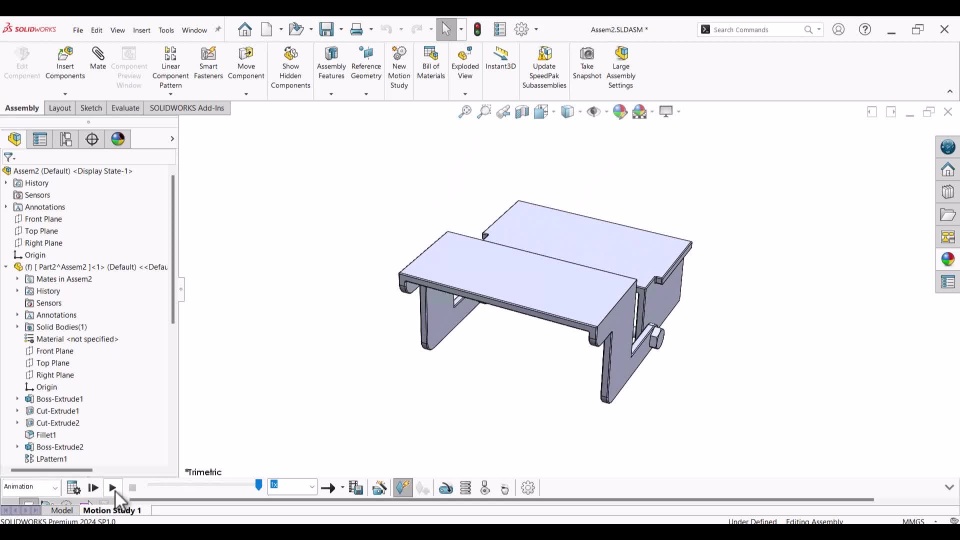Viewport: 960px width, 540px height.
Task: Collapse the Part2^Assem2 component node
Action: 6,267
